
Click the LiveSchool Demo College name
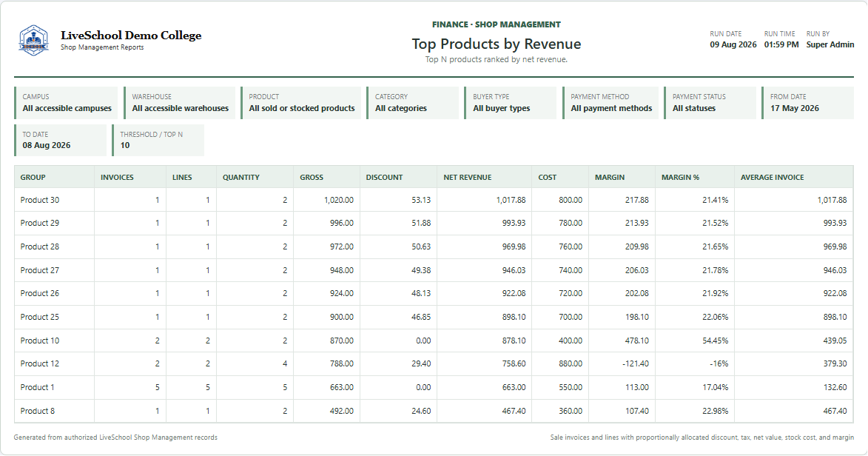(x=131, y=36)
